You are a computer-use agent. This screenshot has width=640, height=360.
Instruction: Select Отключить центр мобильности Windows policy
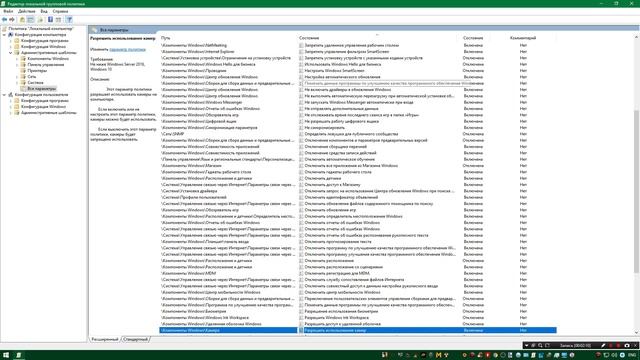[x=342, y=292]
